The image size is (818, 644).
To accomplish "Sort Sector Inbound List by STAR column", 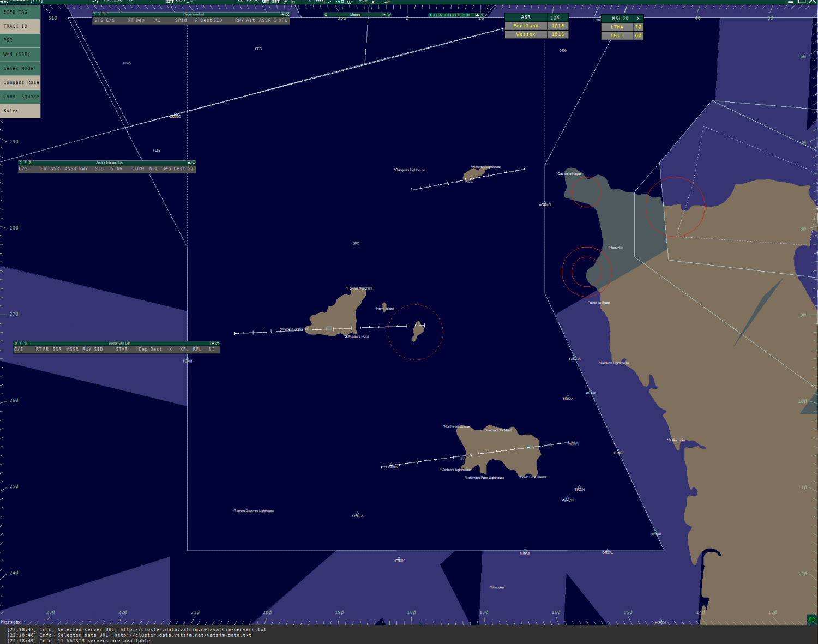I will point(117,169).
